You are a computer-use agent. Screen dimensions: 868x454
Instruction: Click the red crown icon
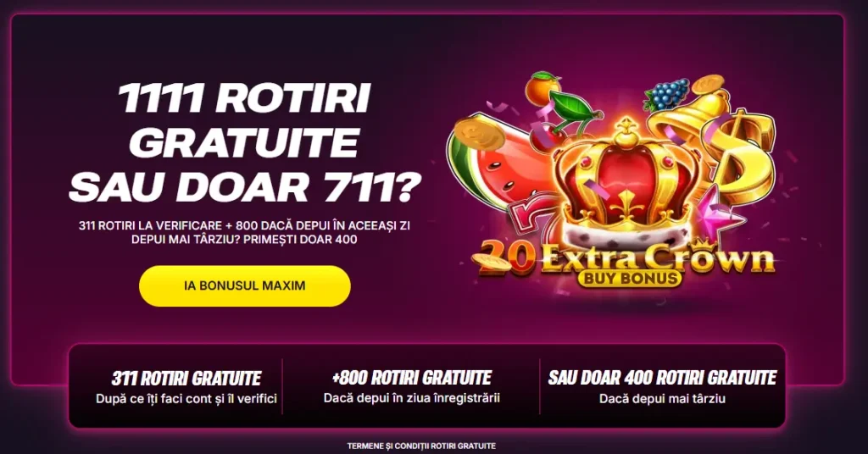(x=625, y=177)
